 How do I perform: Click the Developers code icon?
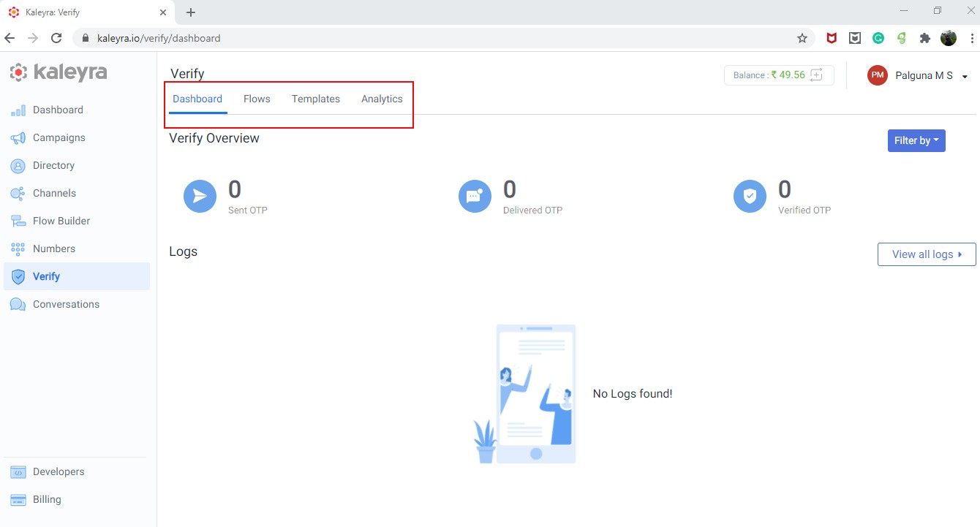pyautogui.click(x=18, y=472)
